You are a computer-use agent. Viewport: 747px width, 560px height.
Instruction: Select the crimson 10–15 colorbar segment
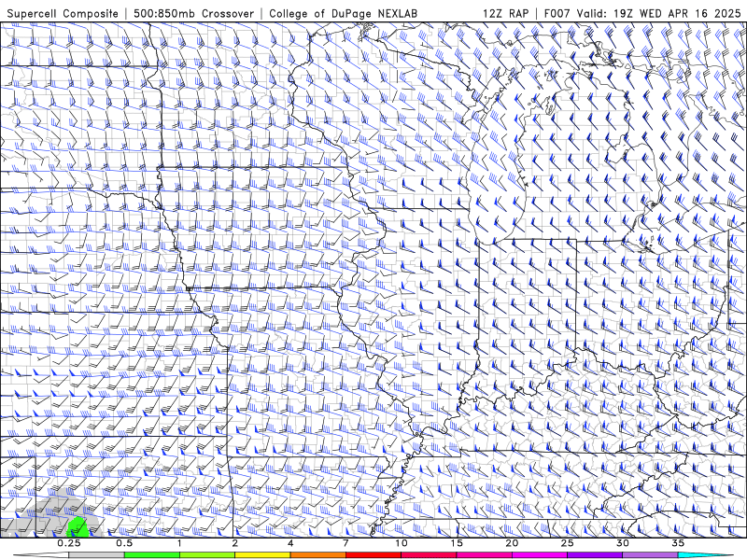[x=429, y=555]
